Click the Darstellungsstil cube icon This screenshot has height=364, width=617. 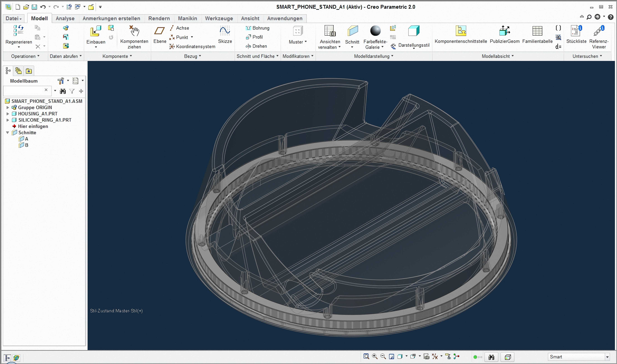click(x=414, y=31)
